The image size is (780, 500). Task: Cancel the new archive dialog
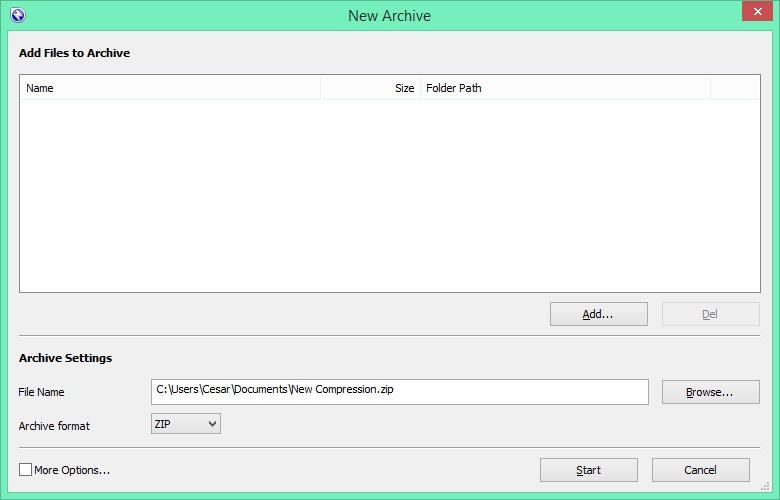[x=700, y=470]
